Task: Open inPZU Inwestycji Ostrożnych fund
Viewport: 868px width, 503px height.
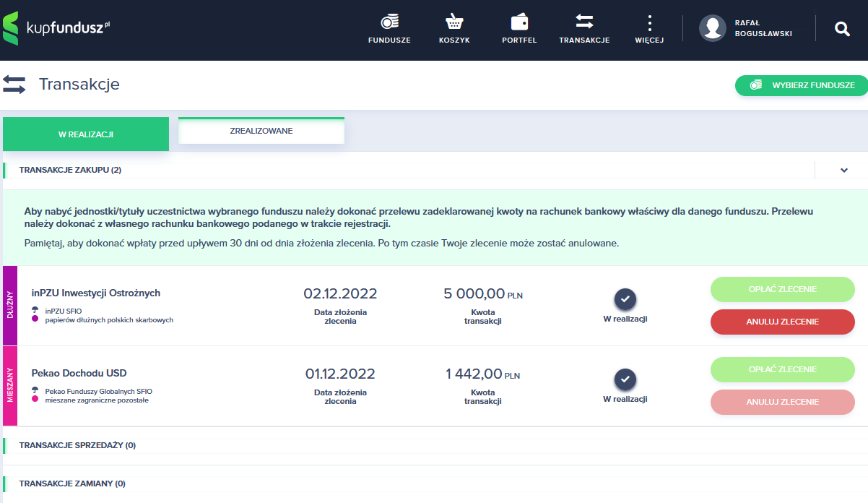Action: [96, 293]
